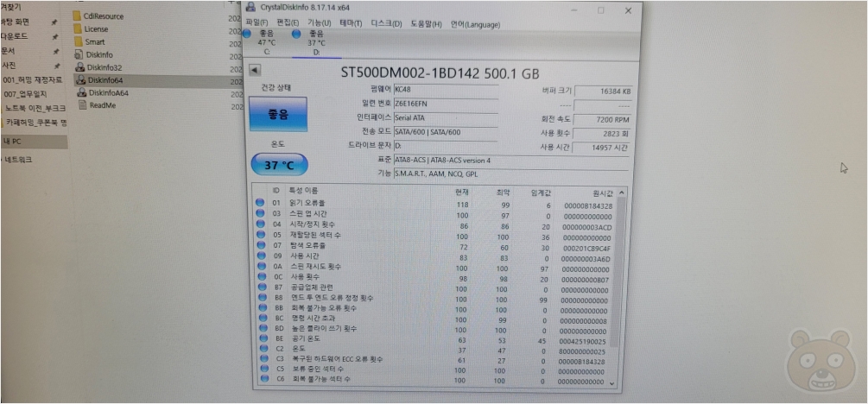Screen dimensions: 868x404
Task: Open the Smart folder in Explorer
Action: pyautogui.click(x=89, y=41)
